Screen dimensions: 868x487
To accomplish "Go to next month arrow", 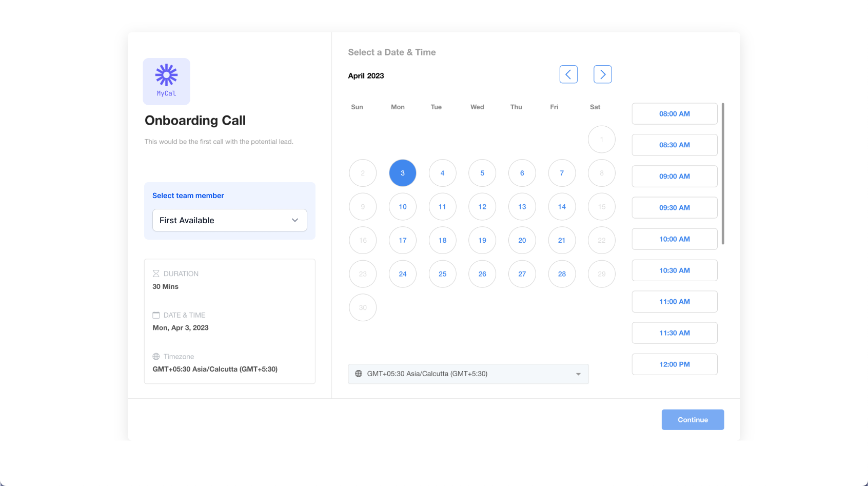I will pos(602,74).
